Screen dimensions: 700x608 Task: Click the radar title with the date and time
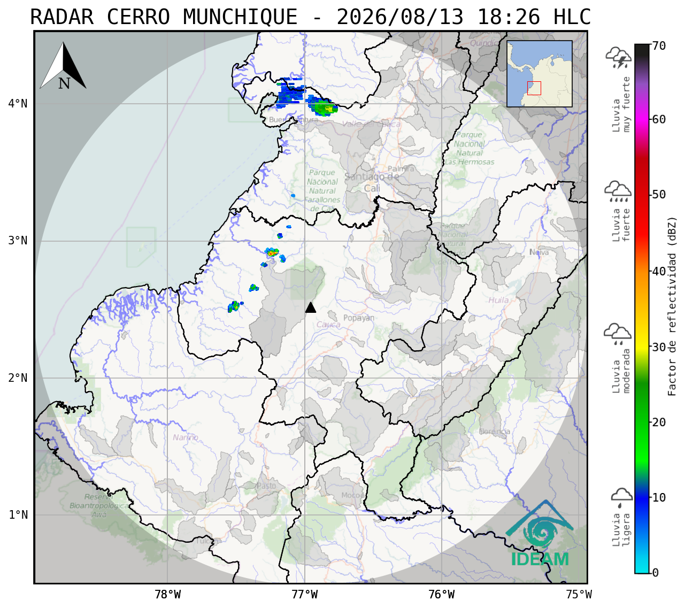point(311,17)
